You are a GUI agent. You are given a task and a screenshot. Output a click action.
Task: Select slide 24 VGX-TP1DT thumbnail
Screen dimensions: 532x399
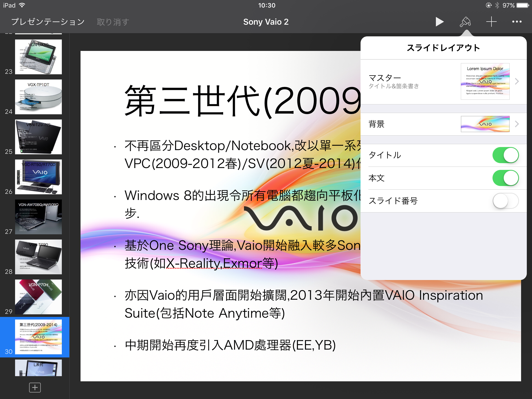point(38,97)
